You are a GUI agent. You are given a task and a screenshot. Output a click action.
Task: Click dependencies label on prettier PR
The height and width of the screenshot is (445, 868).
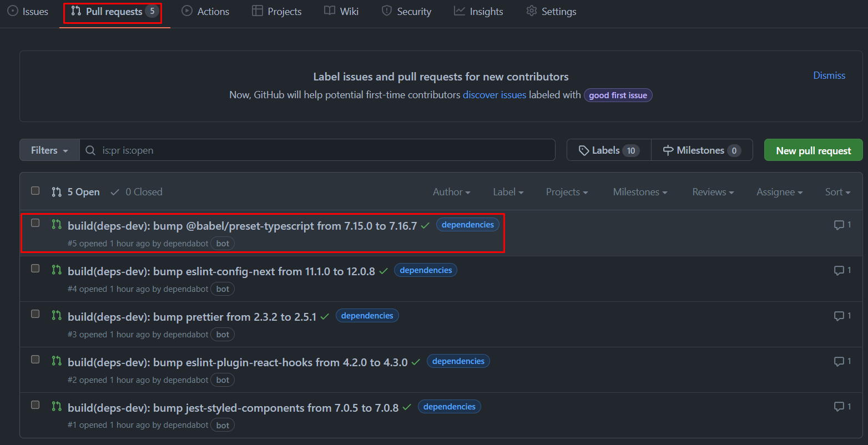[367, 316]
